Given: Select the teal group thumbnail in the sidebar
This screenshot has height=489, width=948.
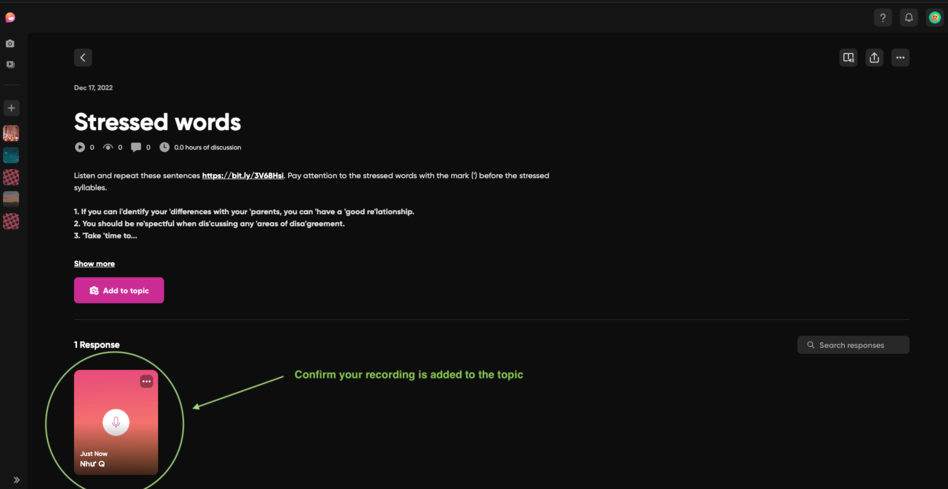Looking at the screenshot, I should 11,155.
